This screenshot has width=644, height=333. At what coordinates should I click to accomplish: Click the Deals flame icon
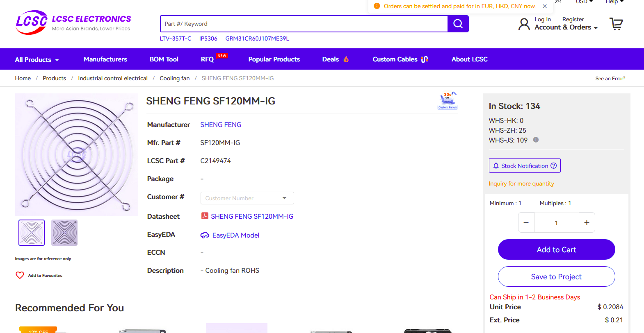click(346, 59)
